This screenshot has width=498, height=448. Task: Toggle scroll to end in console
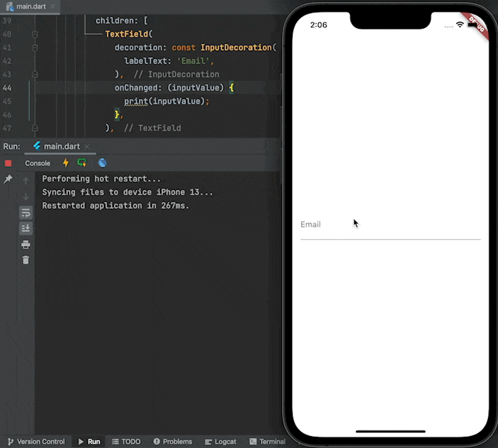pyautogui.click(x=26, y=228)
